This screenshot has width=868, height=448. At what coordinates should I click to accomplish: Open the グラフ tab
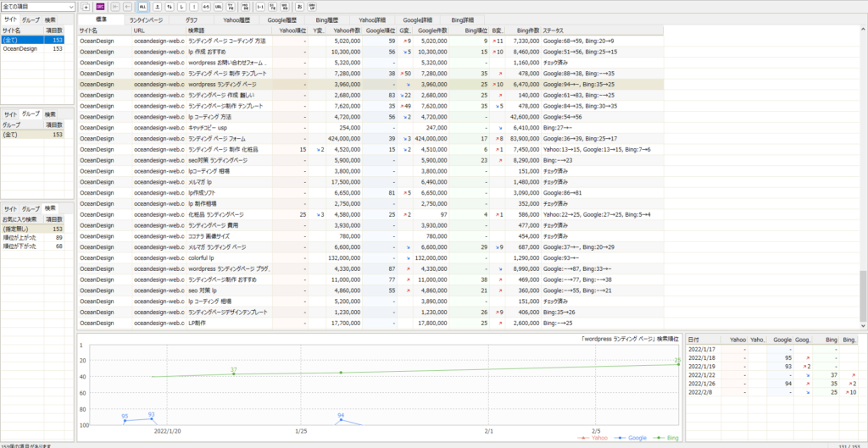pyautogui.click(x=192, y=20)
